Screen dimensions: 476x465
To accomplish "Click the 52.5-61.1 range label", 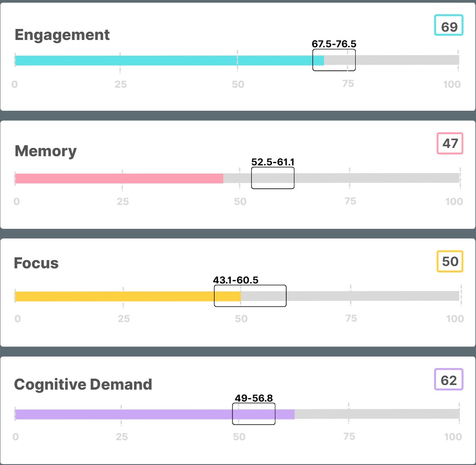I will 273,162.
